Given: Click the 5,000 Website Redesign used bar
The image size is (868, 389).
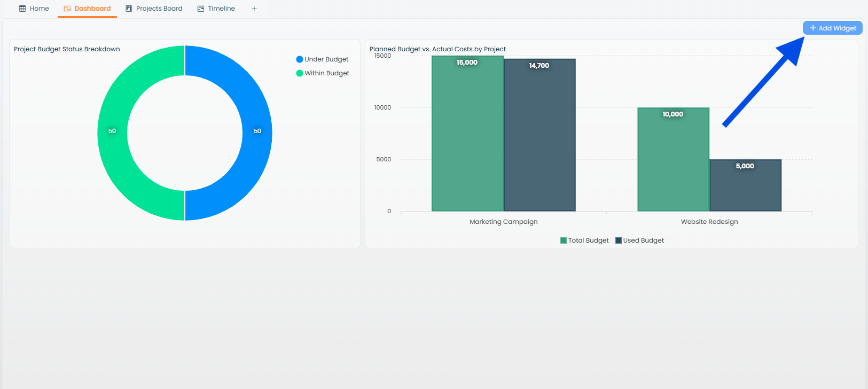Looking at the screenshot, I should [x=745, y=185].
